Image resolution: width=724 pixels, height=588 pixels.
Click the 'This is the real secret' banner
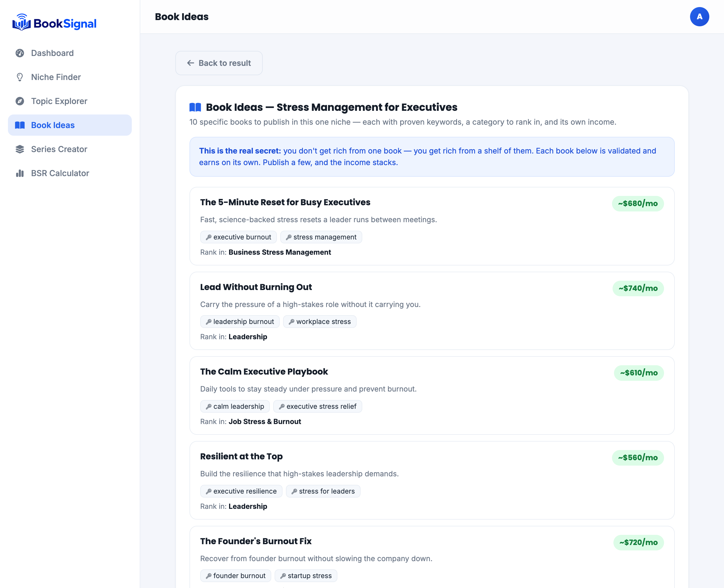pyautogui.click(x=432, y=157)
